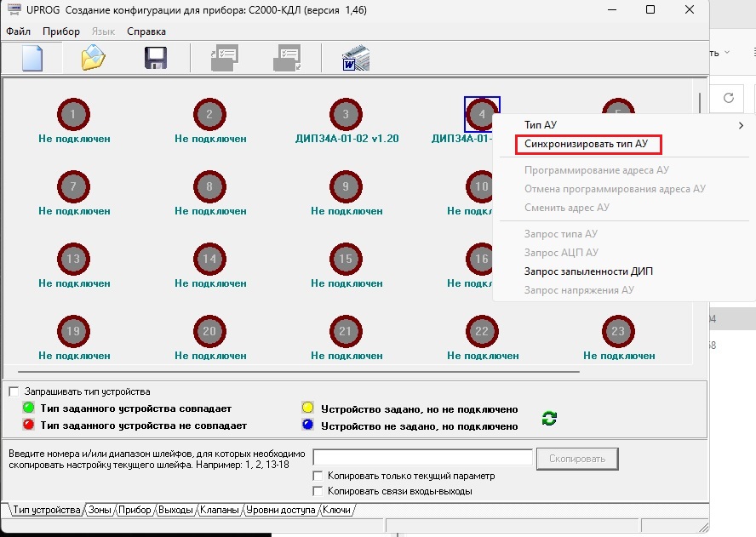Viewport: 756px width, 537px height.
Task: Click the loop numbers input field
Action: click(423, 457)
